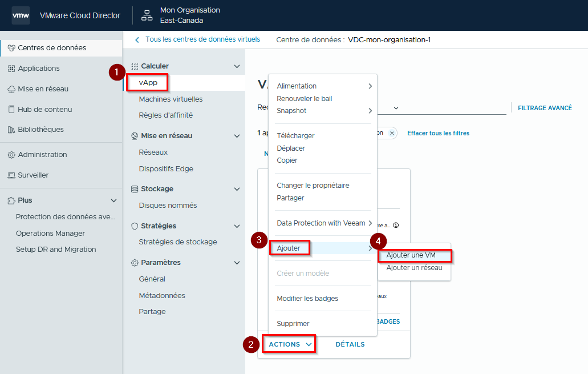Viewport: 588px width, 374px height.
Task: Open the search filter dropdown chevron
Action: click(x=396, y=108)
